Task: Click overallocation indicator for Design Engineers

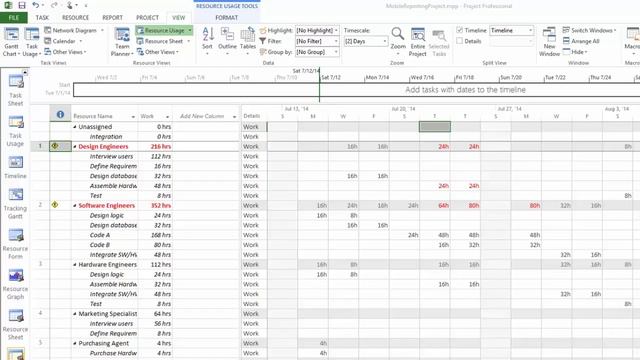Action: (x=55, y=146)
